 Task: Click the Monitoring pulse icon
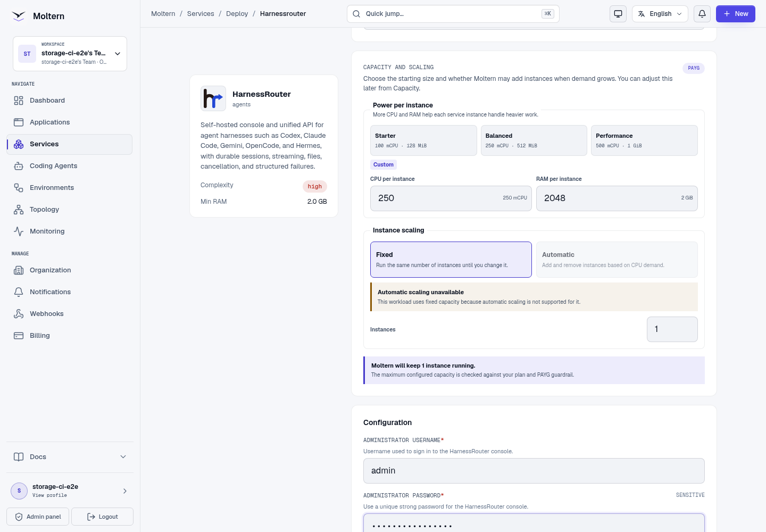tap(19, 231)
